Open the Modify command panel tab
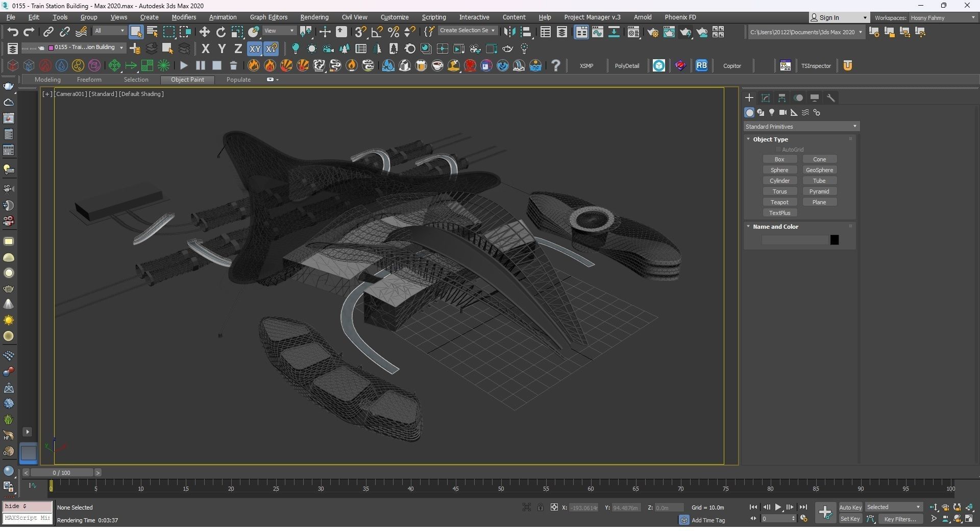The height and width of the screenshot is (531, 980). point(766,98)
